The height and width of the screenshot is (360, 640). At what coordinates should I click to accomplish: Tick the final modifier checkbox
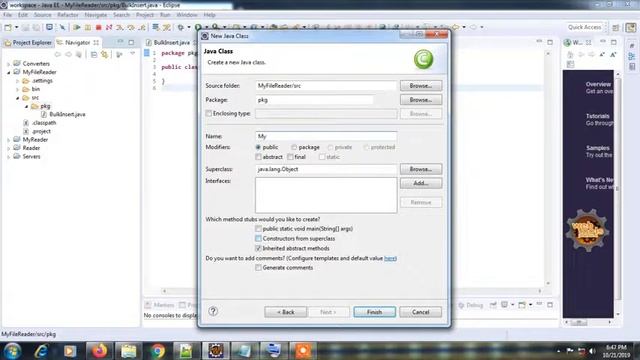pyautogui.click(x=290, y=157)
